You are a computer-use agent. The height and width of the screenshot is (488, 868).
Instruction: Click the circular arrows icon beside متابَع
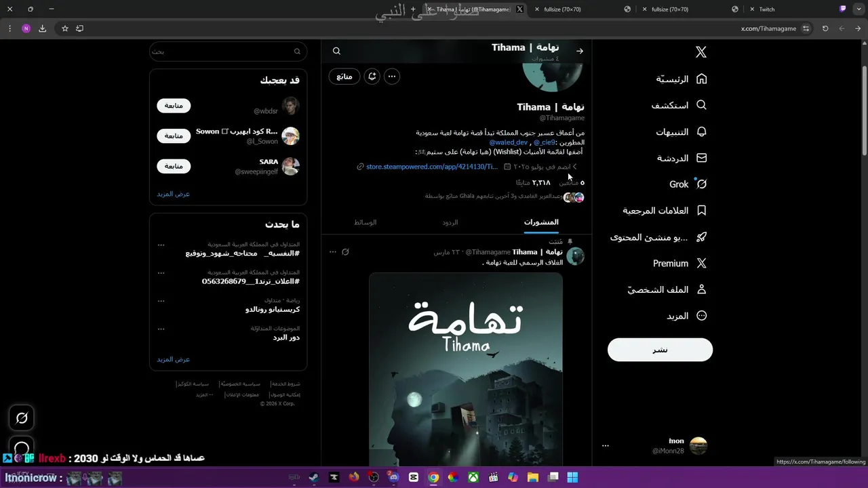coord(372,77)
